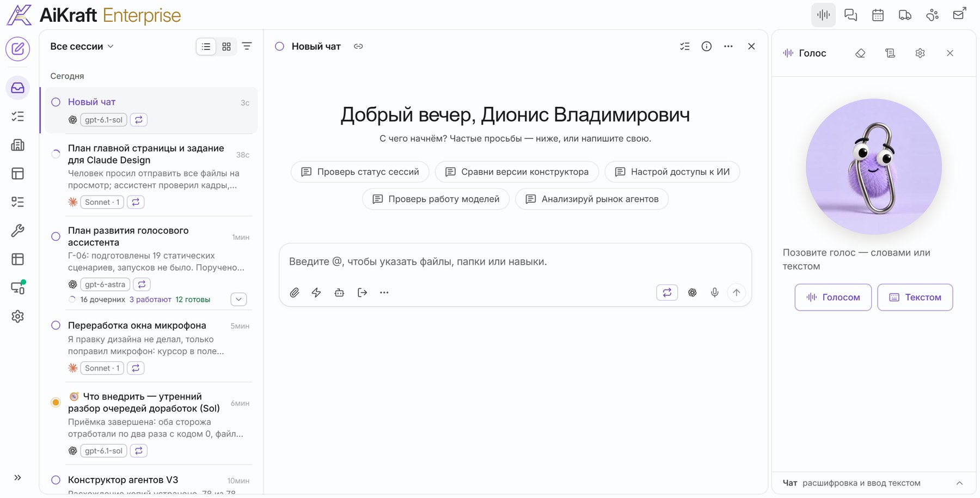
Task: Open info icon in chat header
Action: click(707, 46)
